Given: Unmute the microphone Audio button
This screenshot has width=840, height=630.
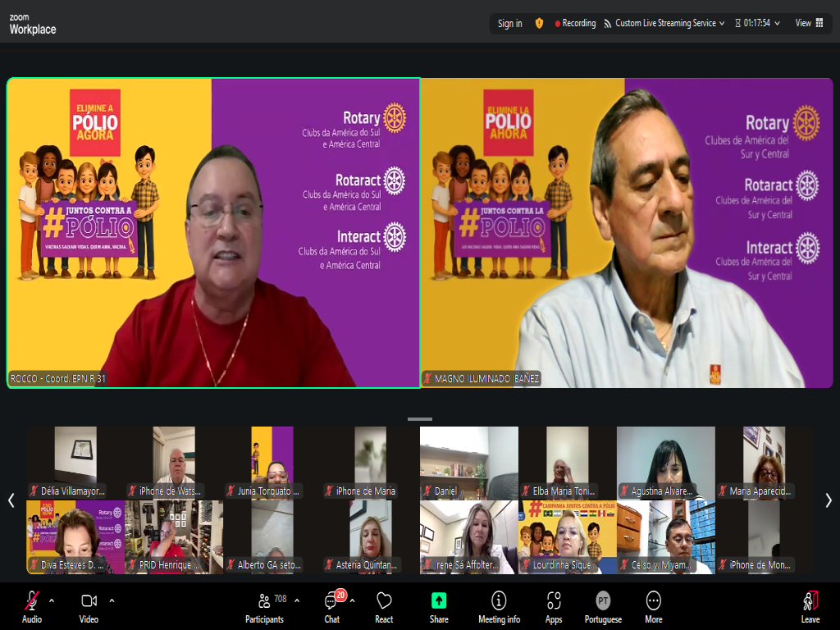Looking at the screenshot, I should click(32, 606).
